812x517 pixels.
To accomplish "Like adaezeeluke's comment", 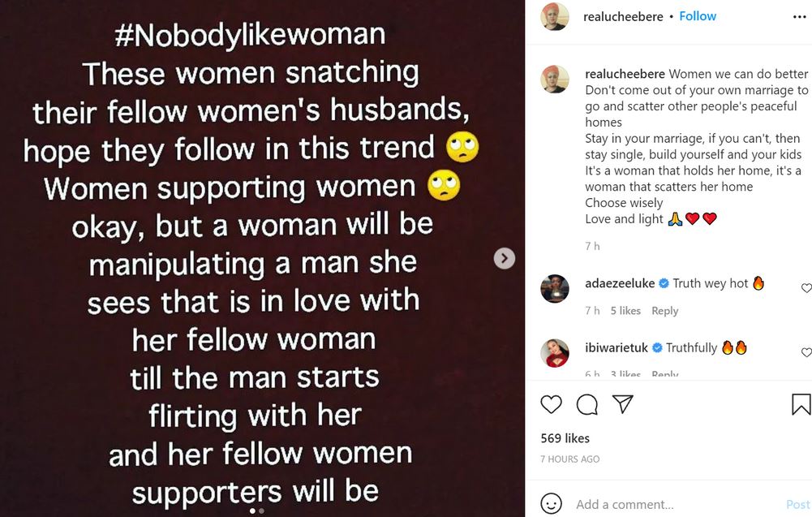I will [x=806, y=288].
